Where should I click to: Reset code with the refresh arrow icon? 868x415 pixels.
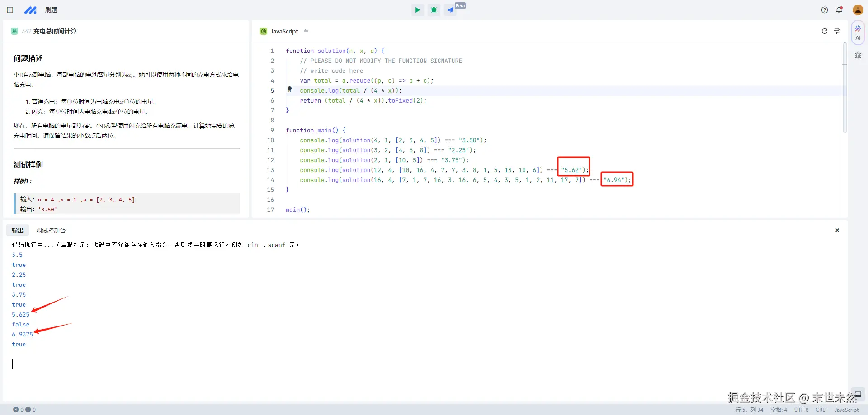[x=824, y=31]
